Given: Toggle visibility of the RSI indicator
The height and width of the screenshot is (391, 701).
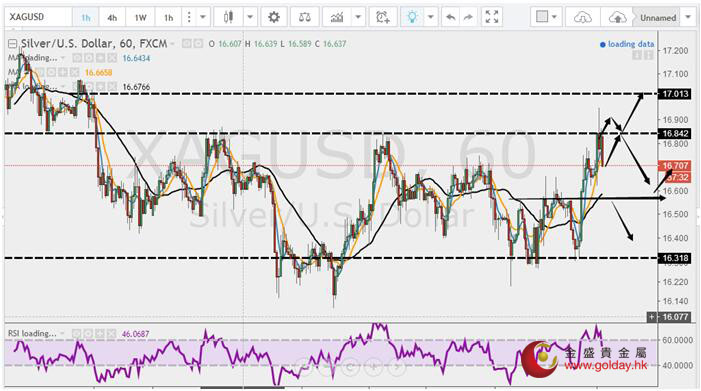Looking at the screenshot, I should point(76,333).
